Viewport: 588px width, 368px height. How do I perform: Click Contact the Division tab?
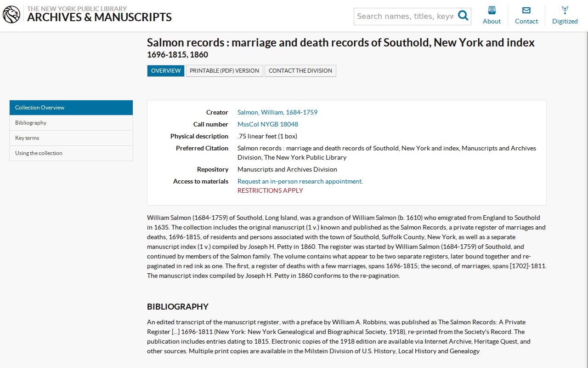300,71
